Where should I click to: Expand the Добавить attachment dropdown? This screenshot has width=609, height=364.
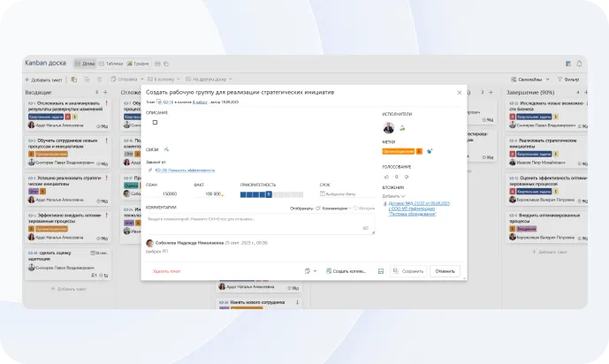(x=393, y=196)
